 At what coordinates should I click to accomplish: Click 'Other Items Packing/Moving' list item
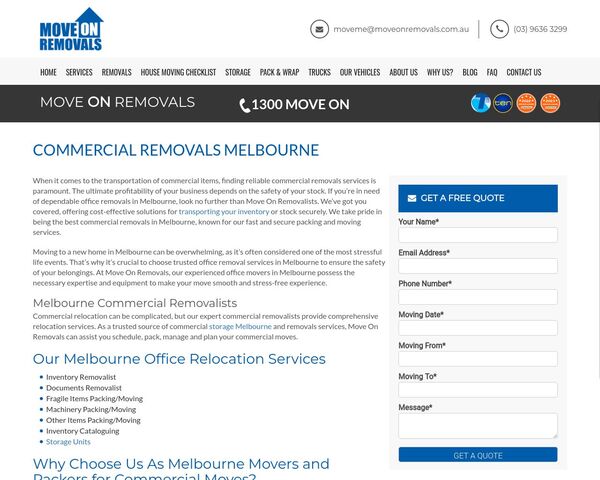[x=93, y=420]
